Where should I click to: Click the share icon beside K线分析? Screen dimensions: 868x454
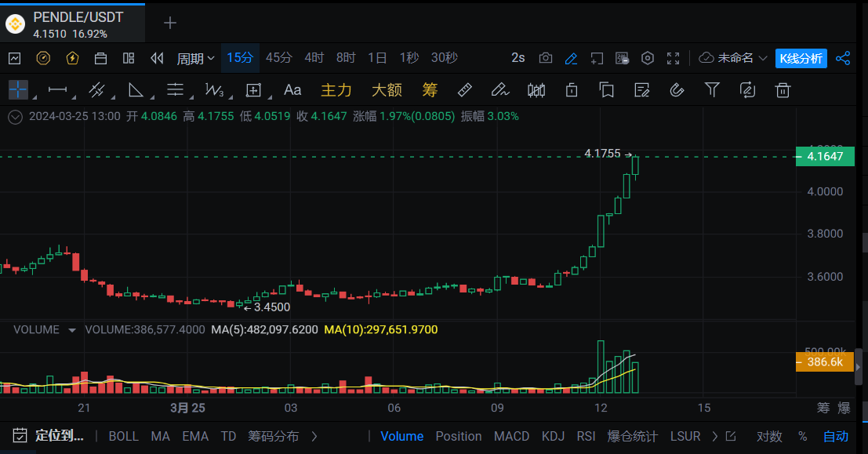pos(843,58)
